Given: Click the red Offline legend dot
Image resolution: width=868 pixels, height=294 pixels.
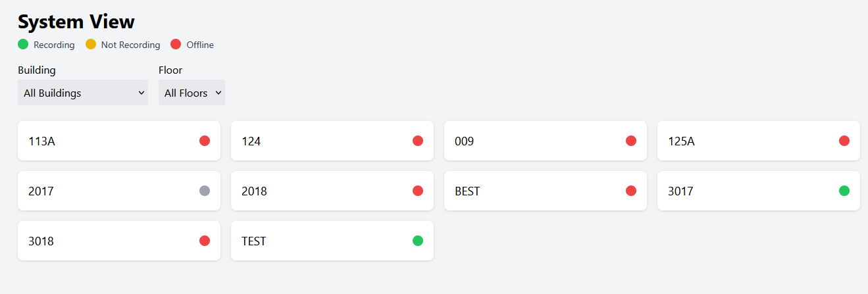Looking at the screenshot, I should coord(176,45).
